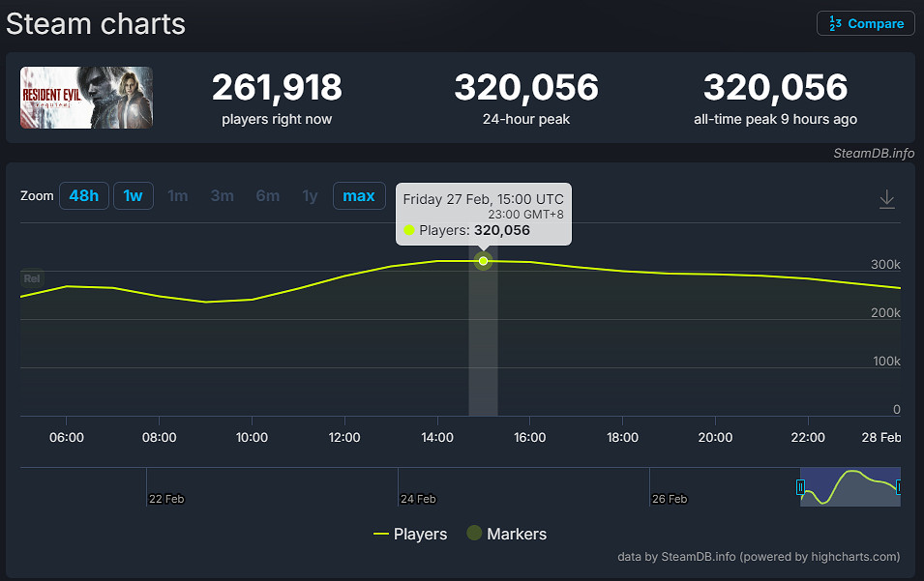The height and width of the screenshot is (581, 924).
Task: Grab the left navigator range handle
Action: click(x=800, y=487)
